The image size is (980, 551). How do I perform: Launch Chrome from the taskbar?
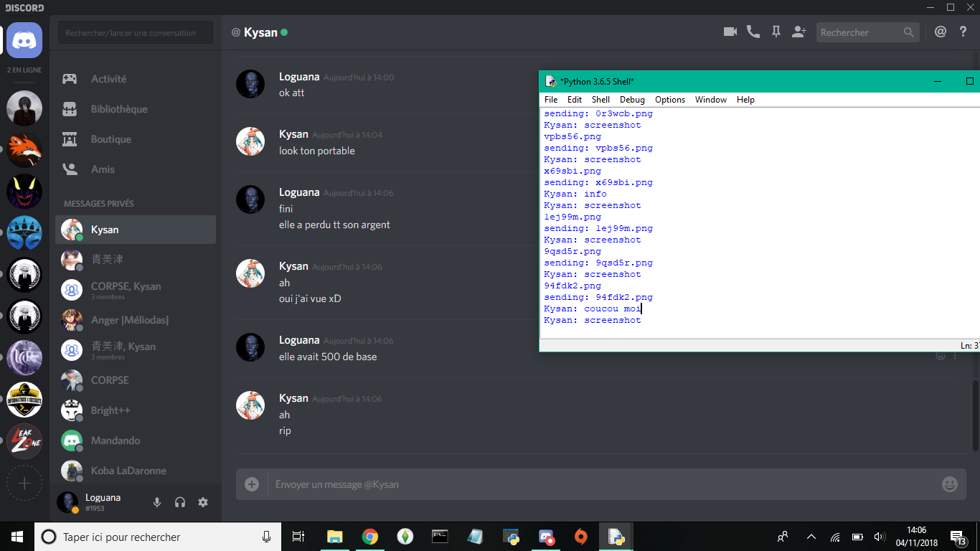pos(369,537)
